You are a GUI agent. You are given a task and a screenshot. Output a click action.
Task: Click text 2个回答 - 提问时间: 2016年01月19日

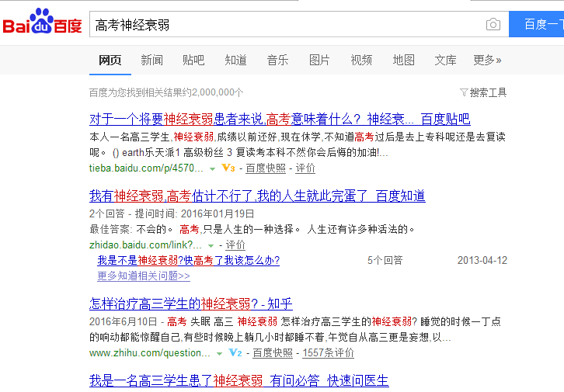(x=172, y=213)
